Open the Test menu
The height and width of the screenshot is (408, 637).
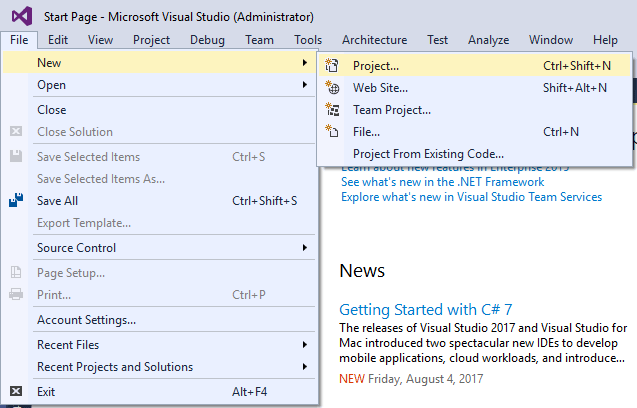437,40
